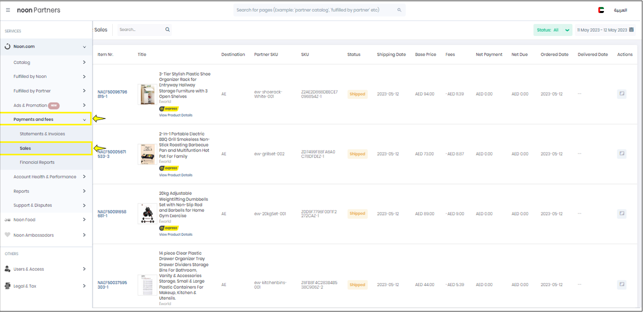Click the magnifier icon in Sales search
This screenshot has height=313, width=644.
click(x=167, y=30)
